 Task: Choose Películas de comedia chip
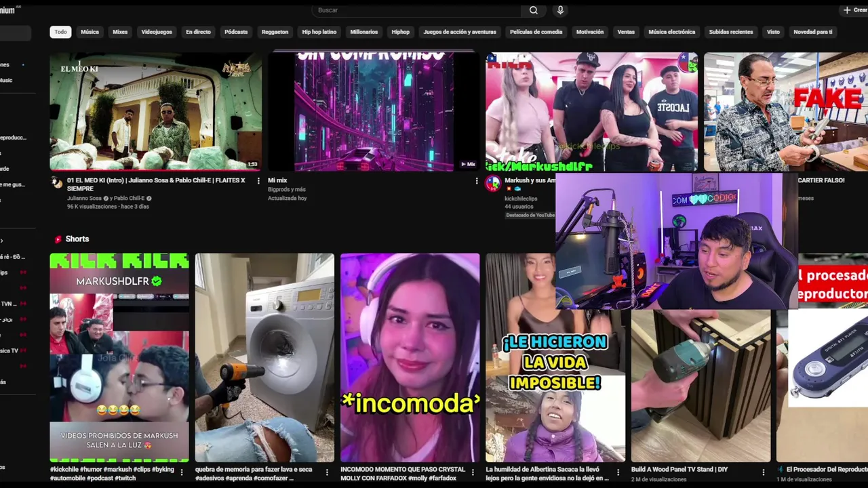[536, 32]
